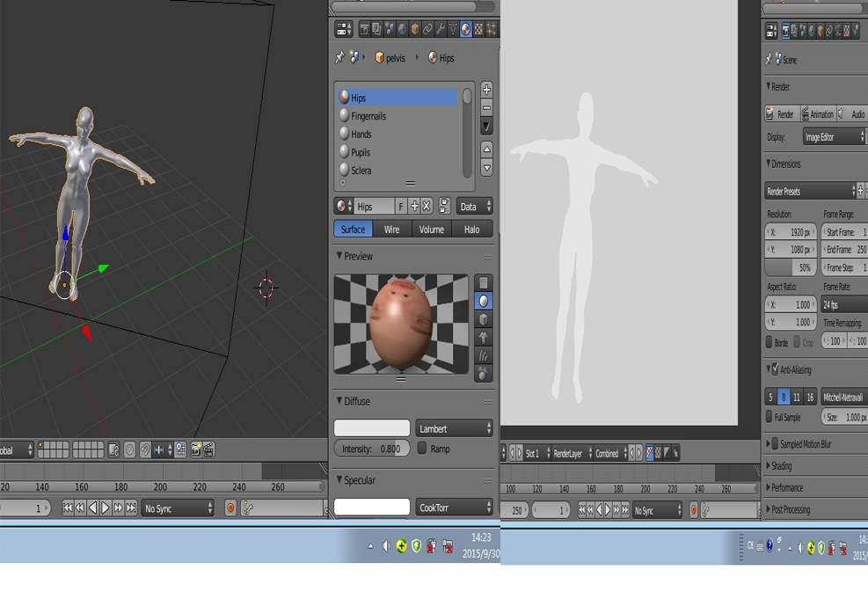868x606 pixels.
Task: Open the Lambert diffuse shader dropdown
Action: tap(454, 428)
